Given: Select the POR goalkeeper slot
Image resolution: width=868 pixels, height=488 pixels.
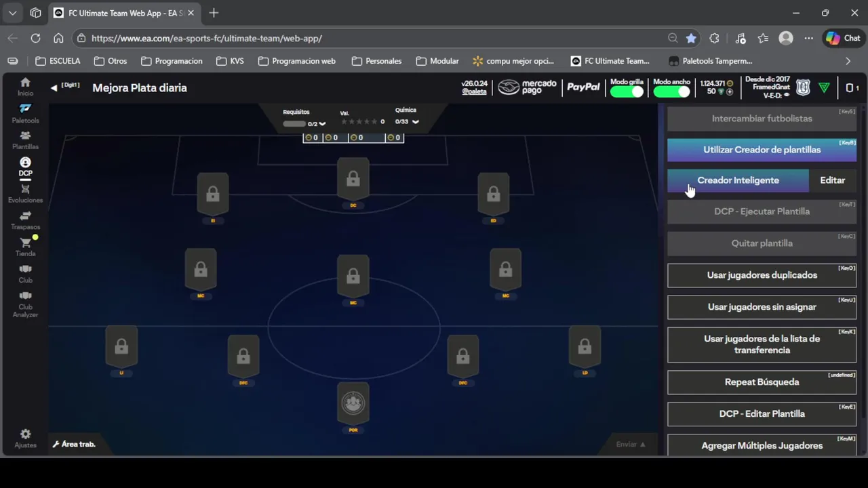Looking at the screenshot, I should (353, 405).
